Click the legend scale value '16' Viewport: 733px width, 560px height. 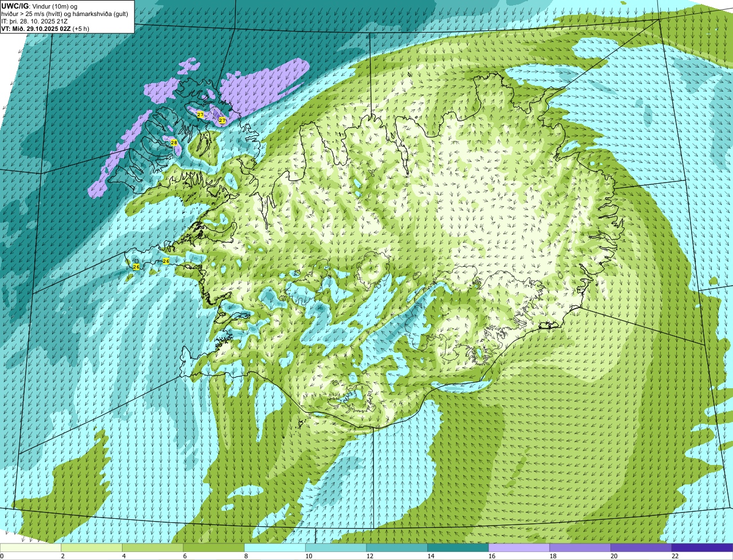pos(492,556)
